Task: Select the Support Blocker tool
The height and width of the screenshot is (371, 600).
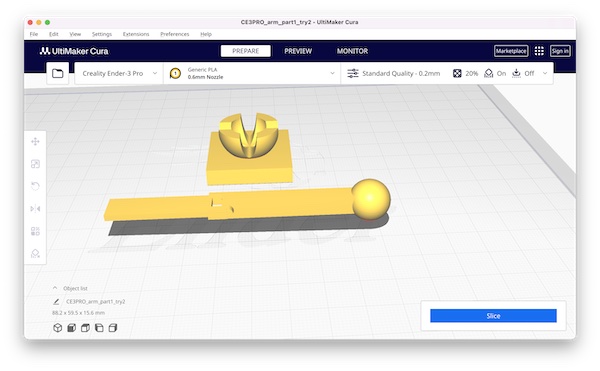Action: (35, 254)
